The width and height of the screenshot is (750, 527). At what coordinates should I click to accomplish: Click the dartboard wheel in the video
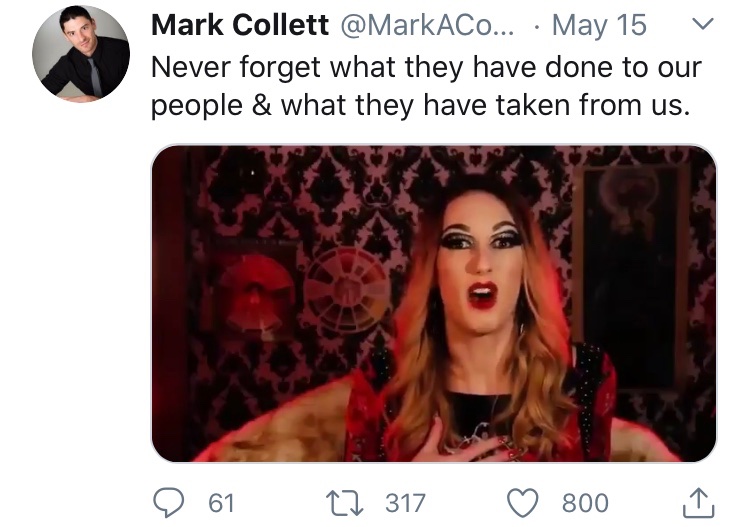(348, 289)
